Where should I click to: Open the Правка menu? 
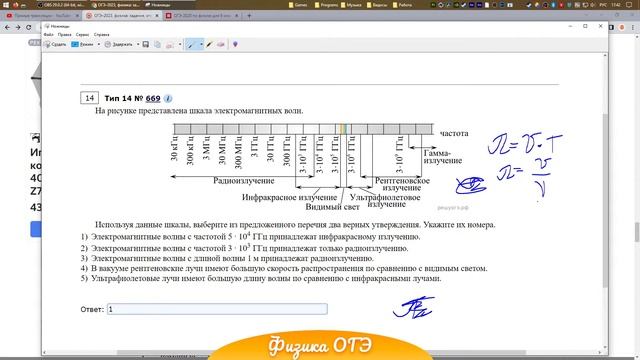pyautogui.click(x=64, y=35)
